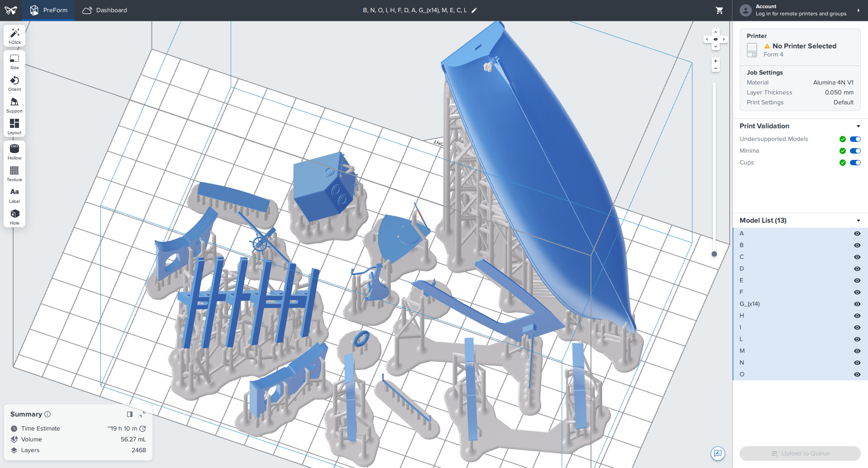Change Layer Thickness 0.050 mm
The width and height of the screenshot is (868, 468).
(x=839, y=92)
